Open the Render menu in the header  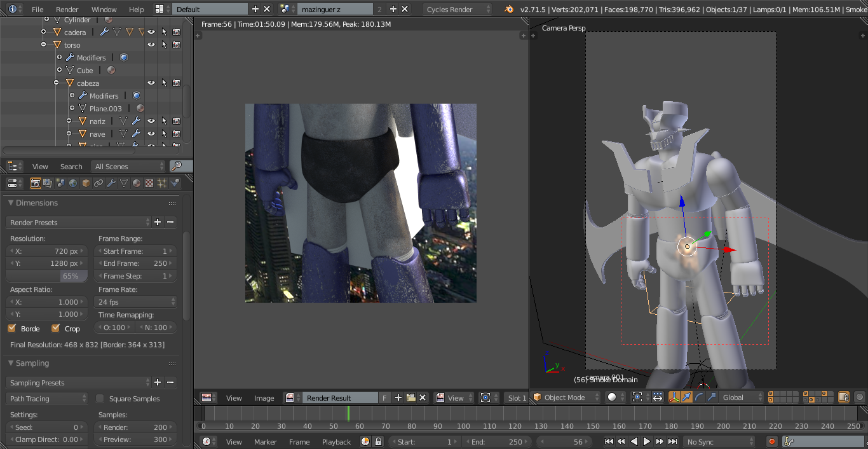click(x=67, y=10)
